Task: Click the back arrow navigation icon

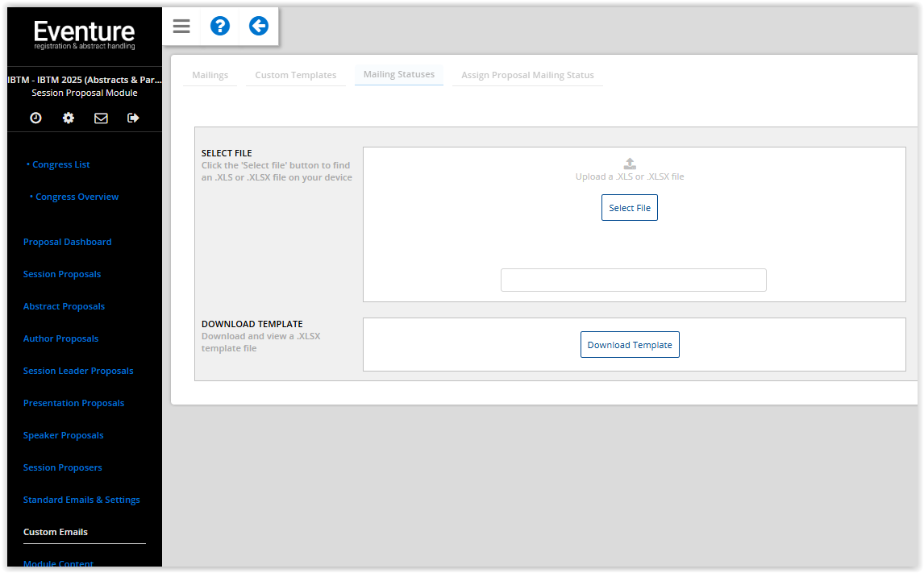Action: pyautogui.click(x=258, y=26)
